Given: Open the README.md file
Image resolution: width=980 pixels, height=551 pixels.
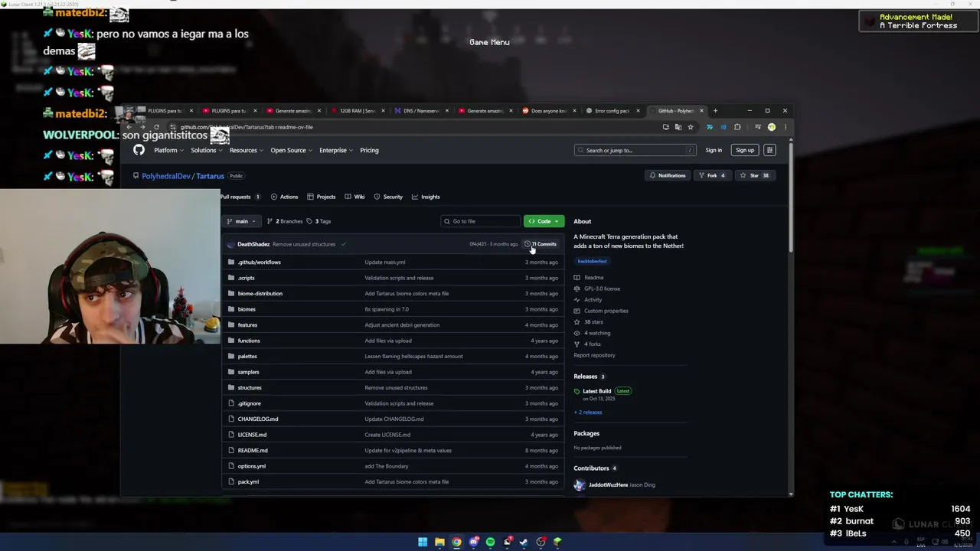Looking at the screenshot, I should tap(253, 451).
